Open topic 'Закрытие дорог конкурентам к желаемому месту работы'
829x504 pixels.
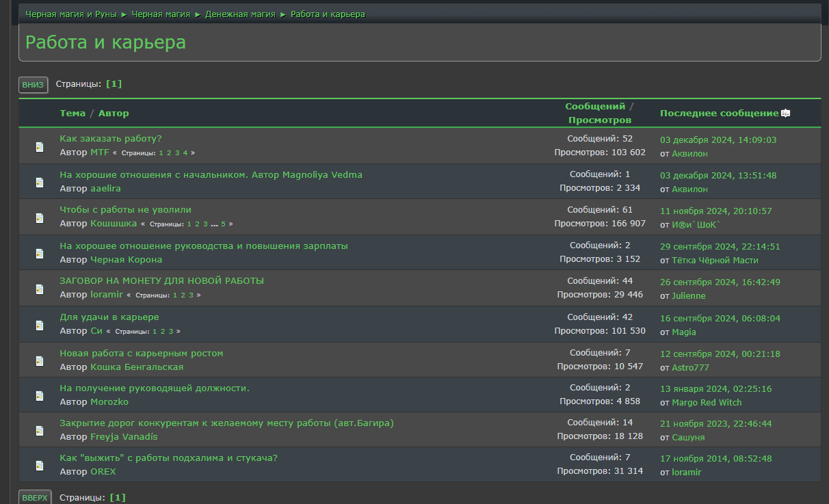coord(226,423)
